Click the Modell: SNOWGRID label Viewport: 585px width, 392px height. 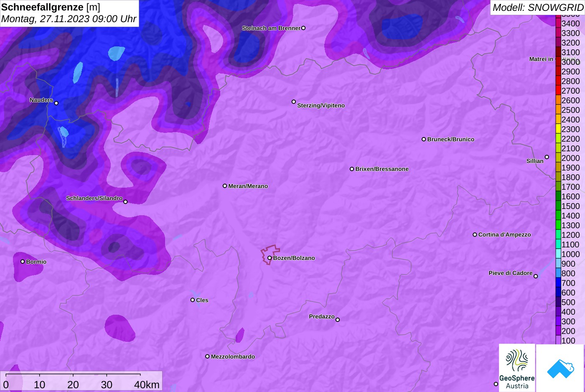(538, 7)
